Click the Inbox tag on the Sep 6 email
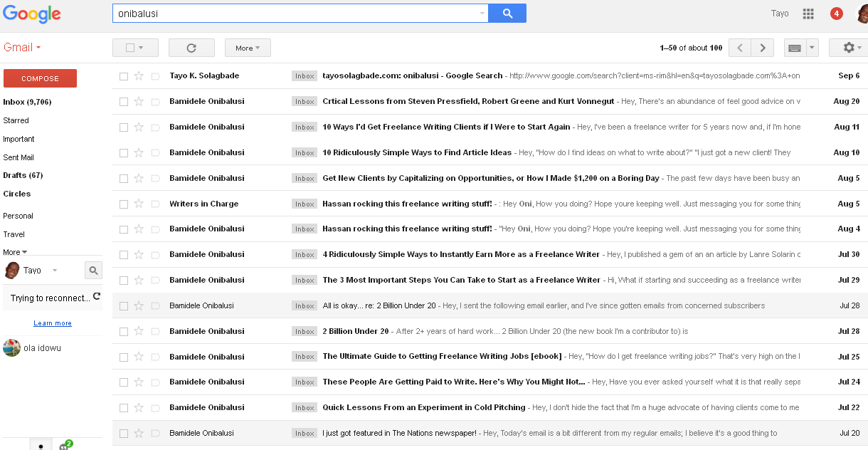This screenshot has height=450, width=868. pyautogui.click(x=305, y=76)
